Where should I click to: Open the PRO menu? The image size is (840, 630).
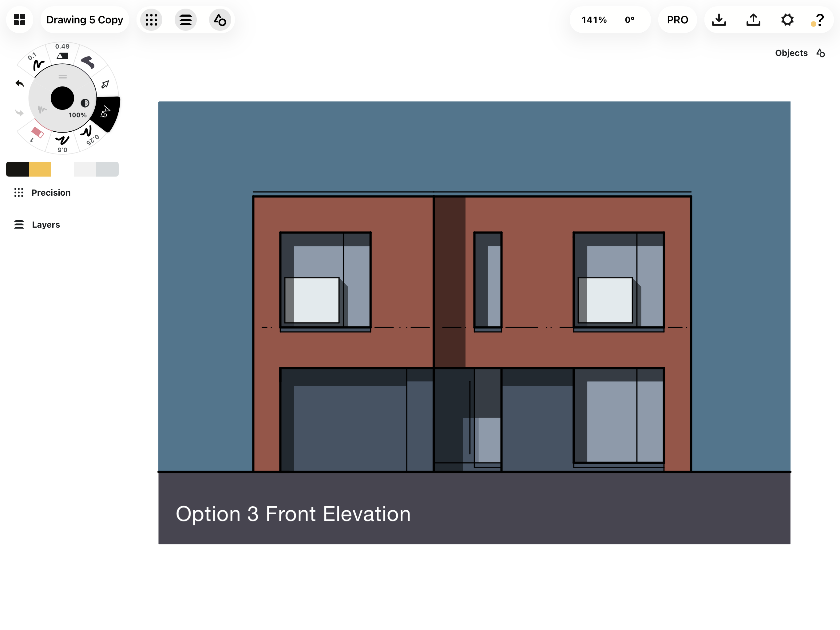(677, 20)
